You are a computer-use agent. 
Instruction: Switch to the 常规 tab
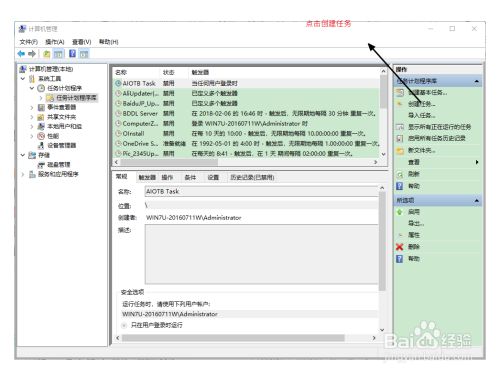coord(122,177)
